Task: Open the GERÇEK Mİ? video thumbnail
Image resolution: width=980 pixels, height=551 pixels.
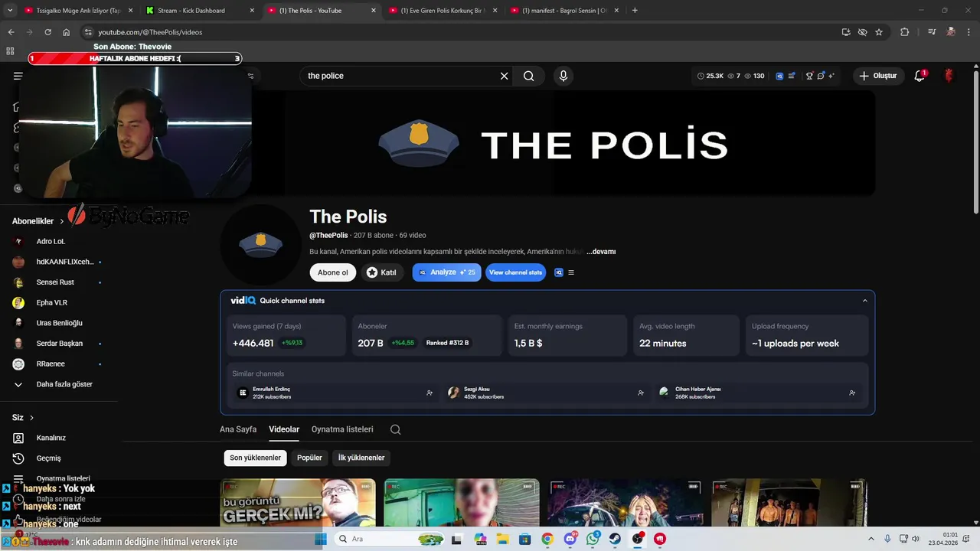Action: tap(298, 503)
